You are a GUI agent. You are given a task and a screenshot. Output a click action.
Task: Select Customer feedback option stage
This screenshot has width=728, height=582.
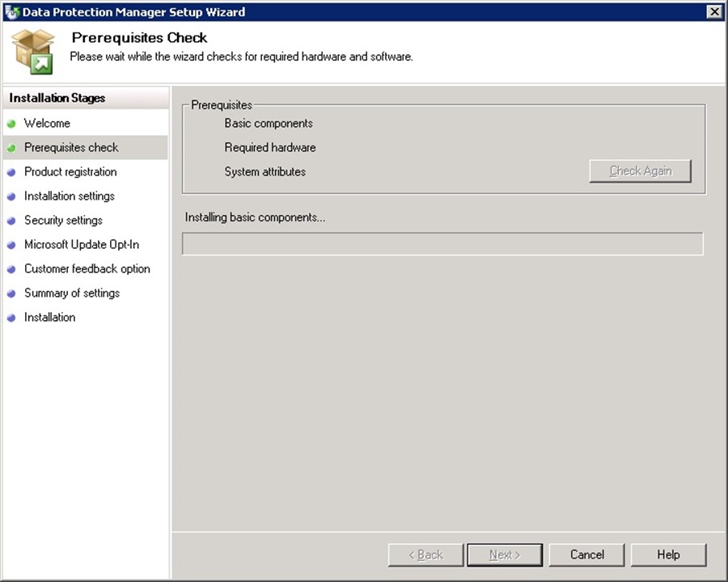87,269
